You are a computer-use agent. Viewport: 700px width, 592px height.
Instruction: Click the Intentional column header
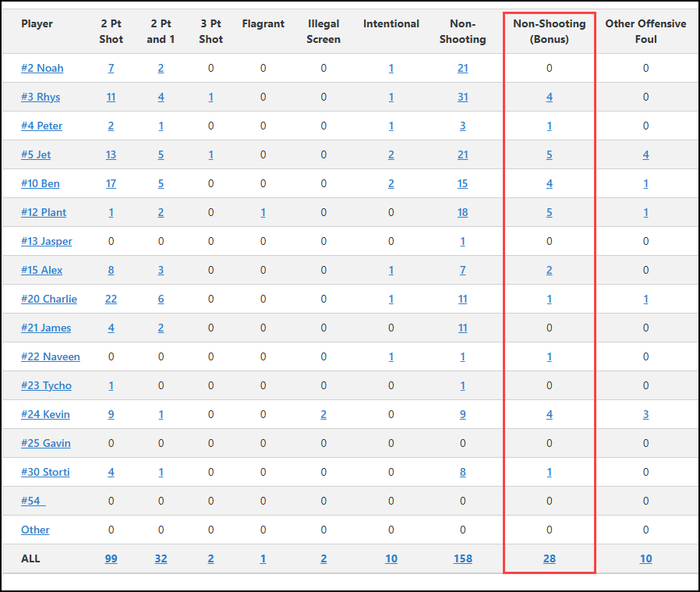point(391,23)
